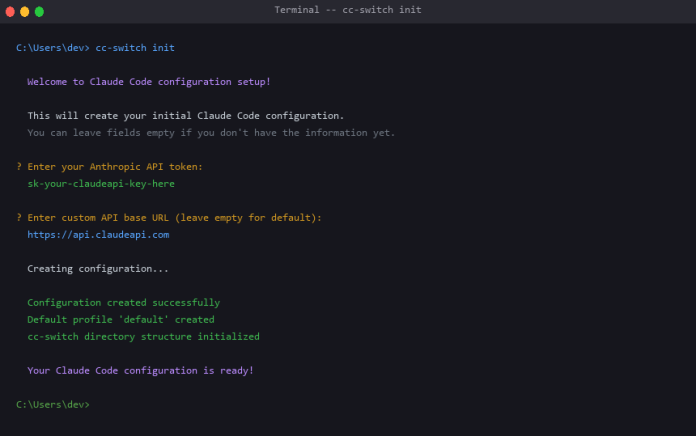Click the "Default profile 'default' created" message

(120, 320)
